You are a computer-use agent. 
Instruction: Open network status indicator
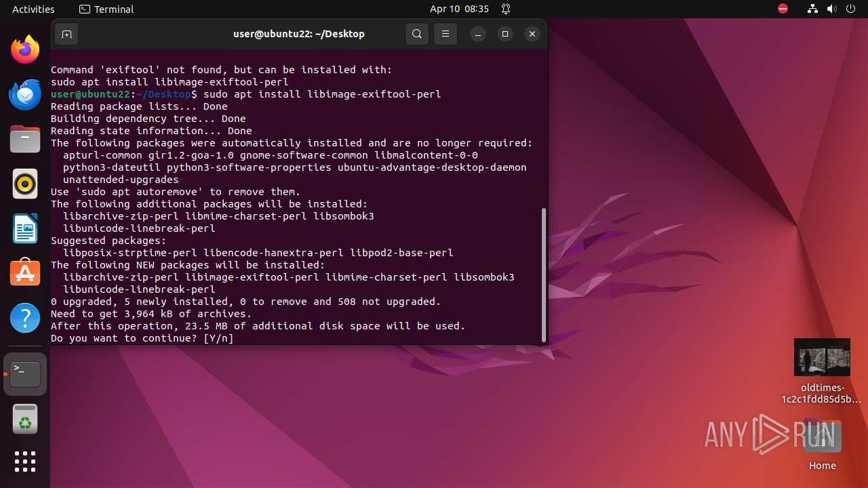(x=812, y=9)
